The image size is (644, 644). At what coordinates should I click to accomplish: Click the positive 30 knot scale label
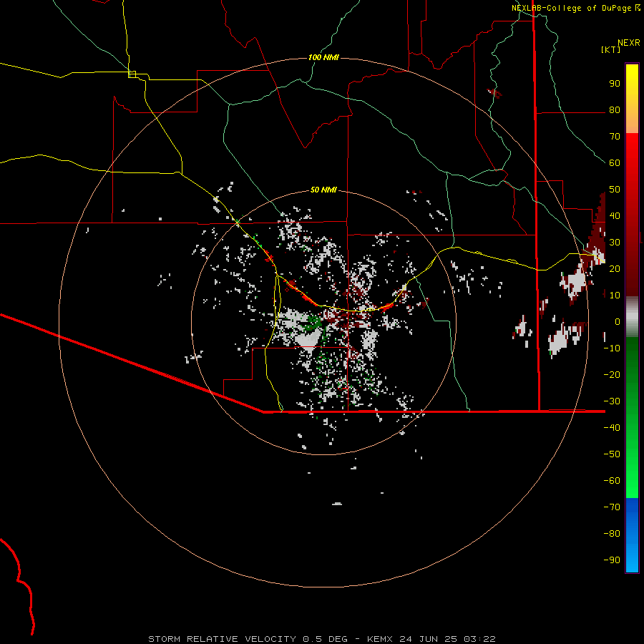(615, 243)
